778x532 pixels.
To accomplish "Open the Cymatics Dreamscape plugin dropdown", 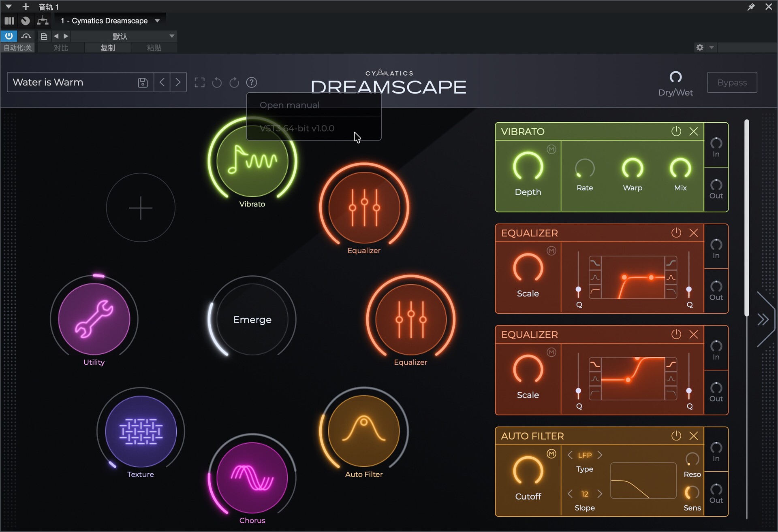I will pos(157,21).
